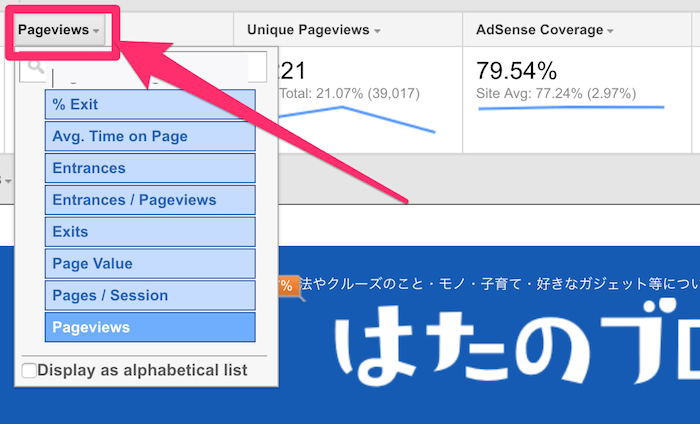Select the % Exit metric

(150, 104)
